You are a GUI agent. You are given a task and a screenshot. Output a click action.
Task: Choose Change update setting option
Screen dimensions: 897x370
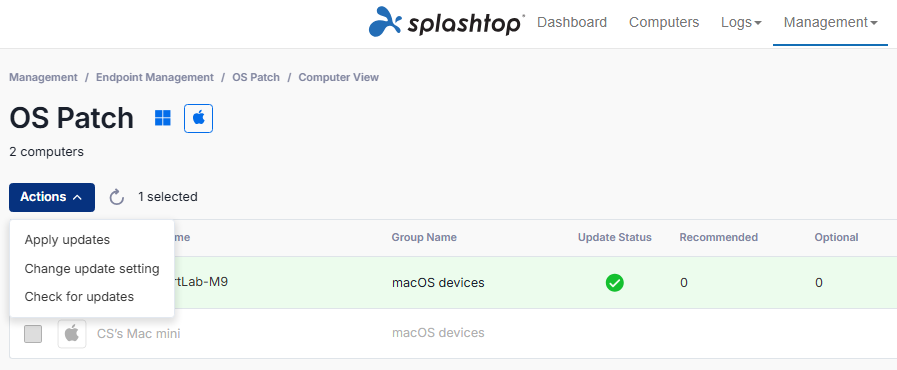click(x=92, y=268)
